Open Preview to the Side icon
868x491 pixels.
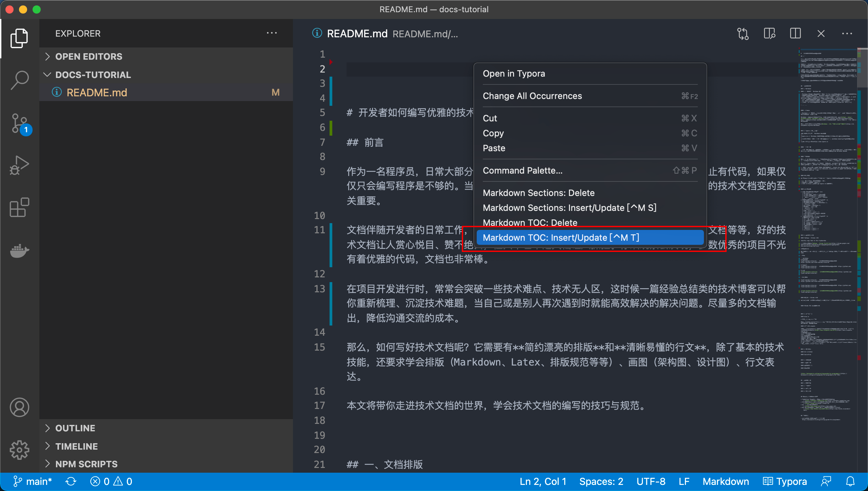point(769,34)
